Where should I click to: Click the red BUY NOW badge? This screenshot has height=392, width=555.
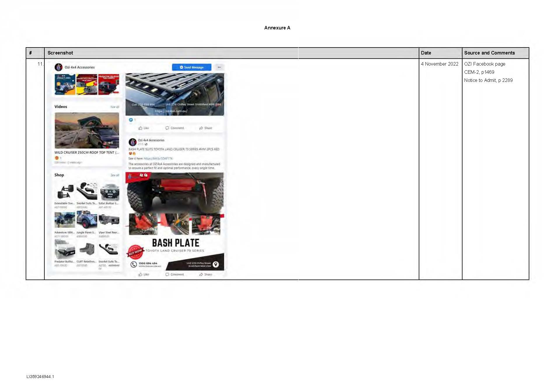tap(135, 252)
